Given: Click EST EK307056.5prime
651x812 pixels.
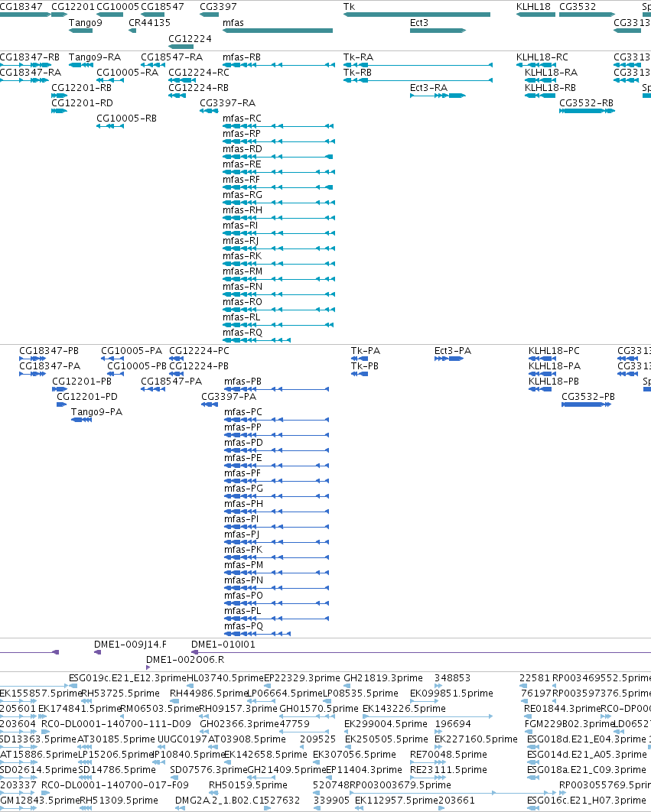Looking at the screenshot, I should pos(354,755).
